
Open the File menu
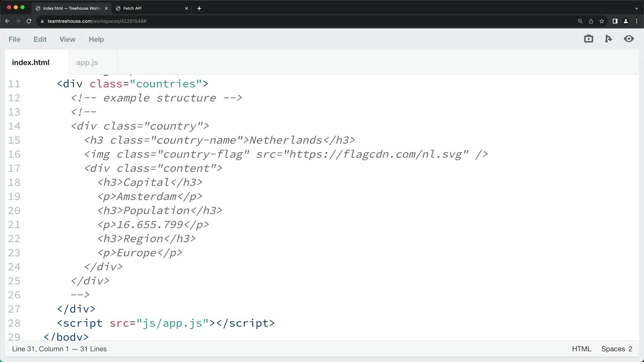tap(14, 39)
